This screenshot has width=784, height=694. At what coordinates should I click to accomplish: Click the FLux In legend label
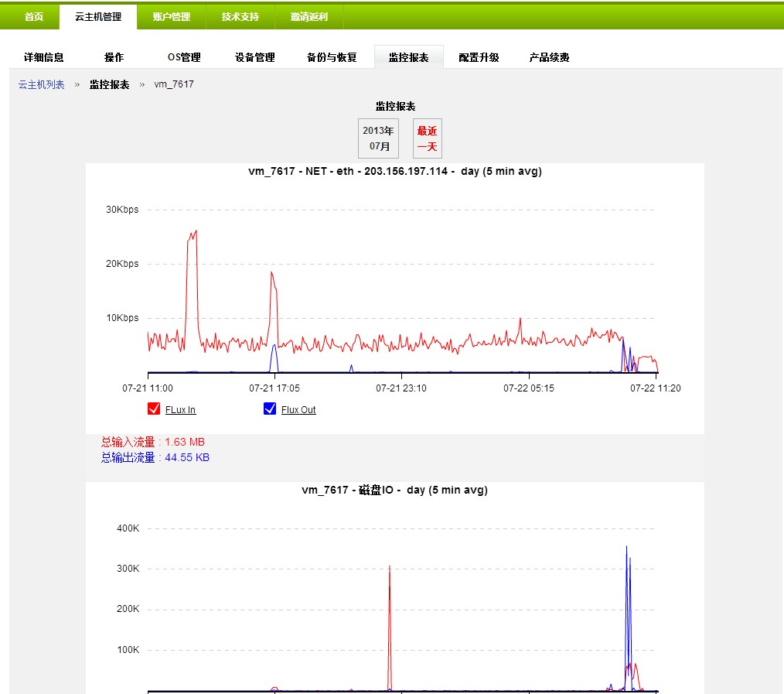[x=180, y=410]
